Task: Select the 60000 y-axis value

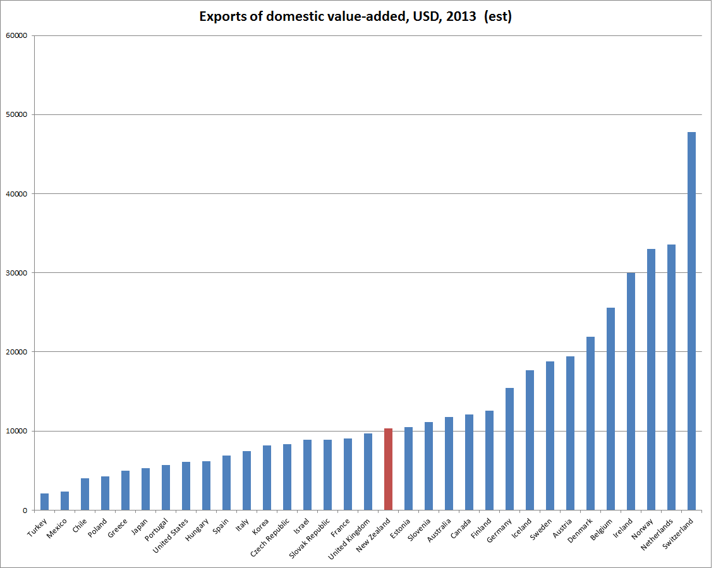Action: point(15,35)
